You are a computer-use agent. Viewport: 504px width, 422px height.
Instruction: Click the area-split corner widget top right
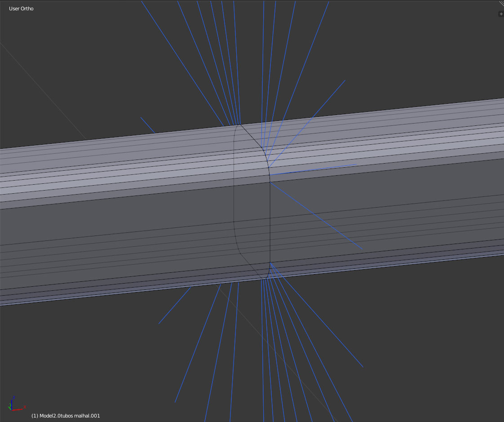[x=501, y=4]
